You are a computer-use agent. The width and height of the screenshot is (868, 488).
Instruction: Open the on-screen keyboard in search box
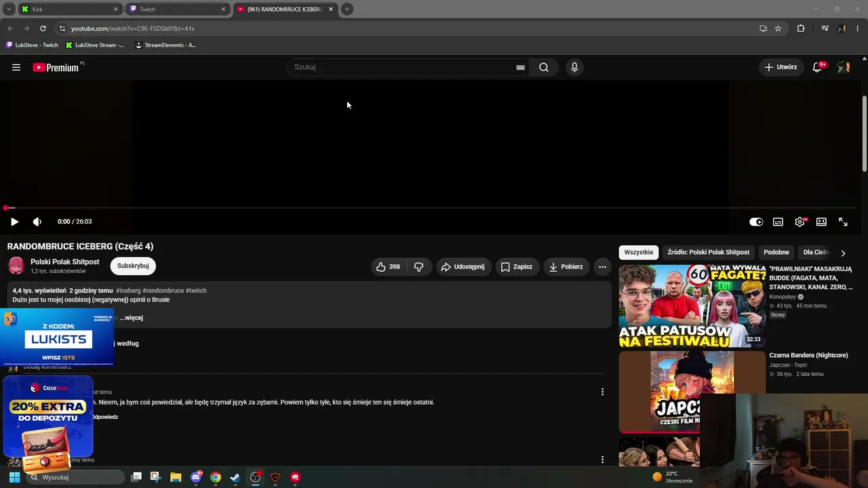point(520,67)
